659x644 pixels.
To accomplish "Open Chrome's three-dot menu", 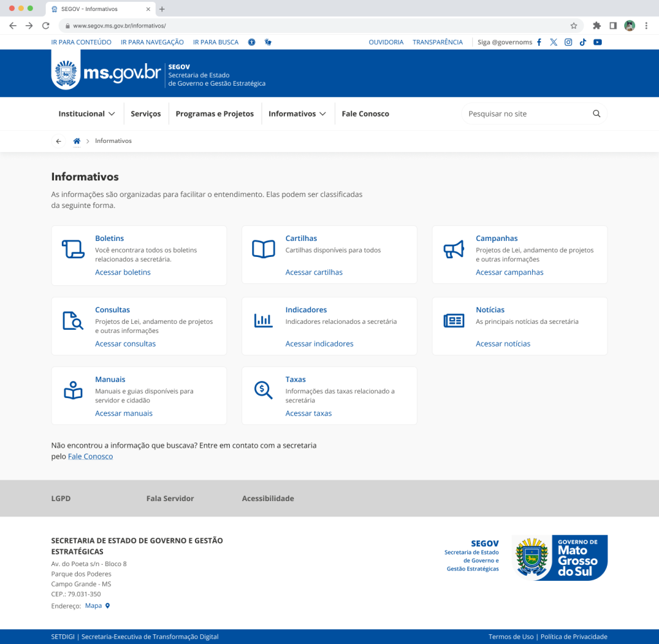I will pyautogui.click(x=646, y=26).
